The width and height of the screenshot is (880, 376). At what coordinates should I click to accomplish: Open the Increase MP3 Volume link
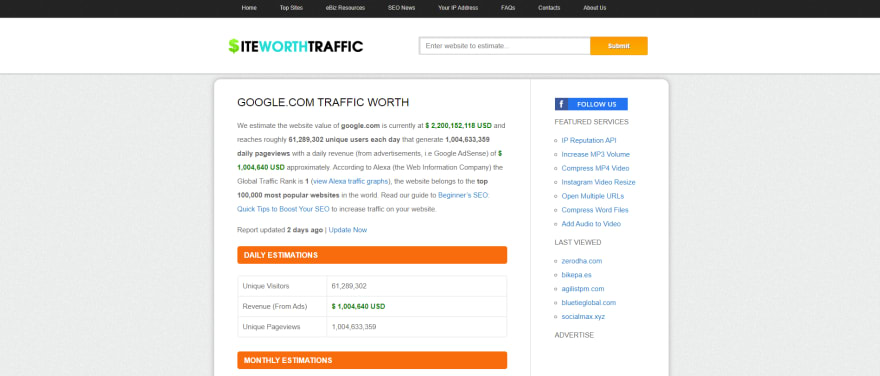click(x=595, y=154)
